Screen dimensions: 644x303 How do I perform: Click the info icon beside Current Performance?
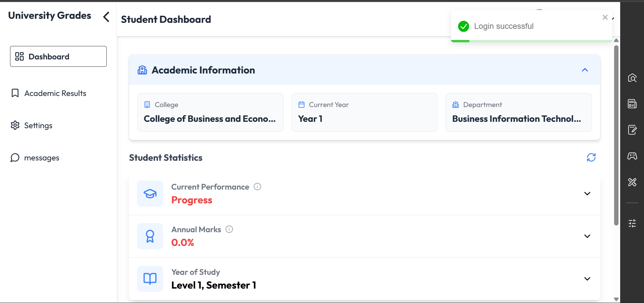click(x=257, y=187)
